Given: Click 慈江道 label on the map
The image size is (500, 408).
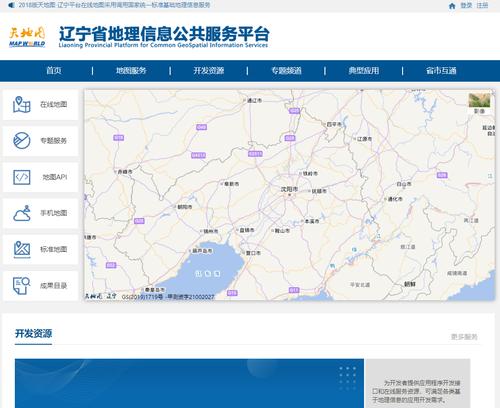Looking at the screenshot, I should [408, 247].
